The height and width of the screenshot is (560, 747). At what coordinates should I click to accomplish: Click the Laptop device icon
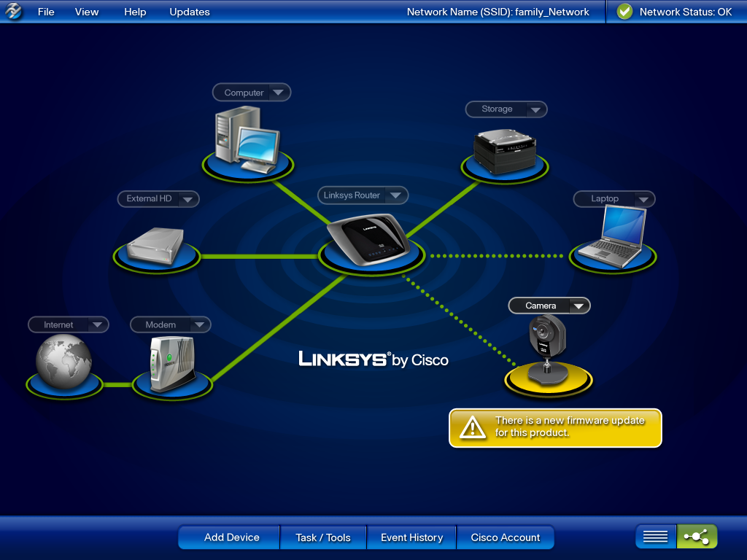611,237
